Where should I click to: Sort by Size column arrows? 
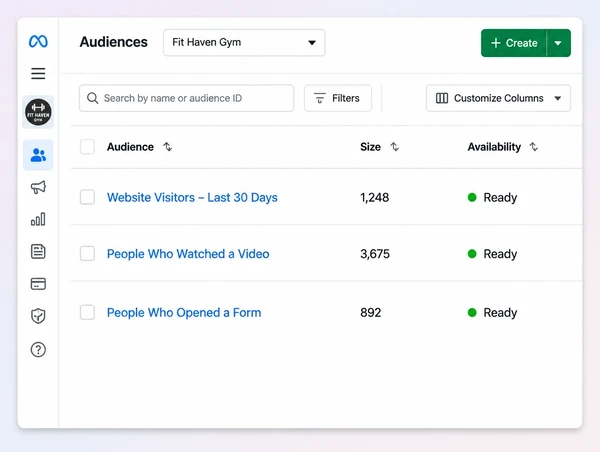click(x=395, y=147)
